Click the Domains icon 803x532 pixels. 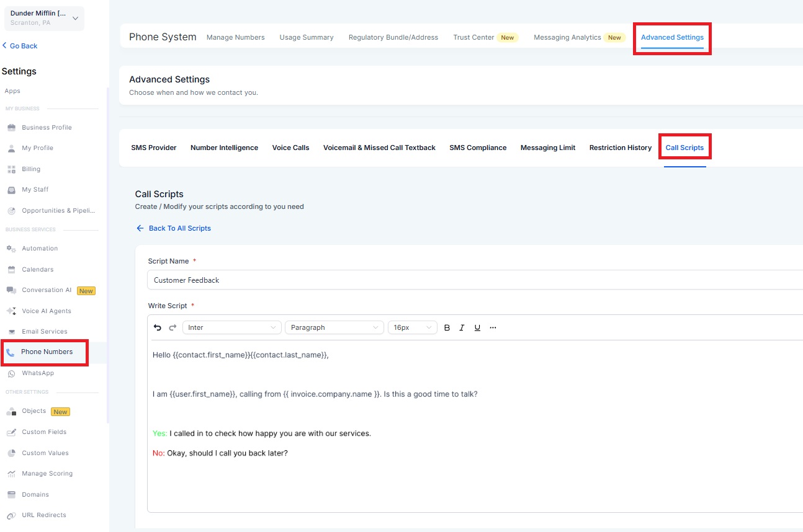coord(11,495)
